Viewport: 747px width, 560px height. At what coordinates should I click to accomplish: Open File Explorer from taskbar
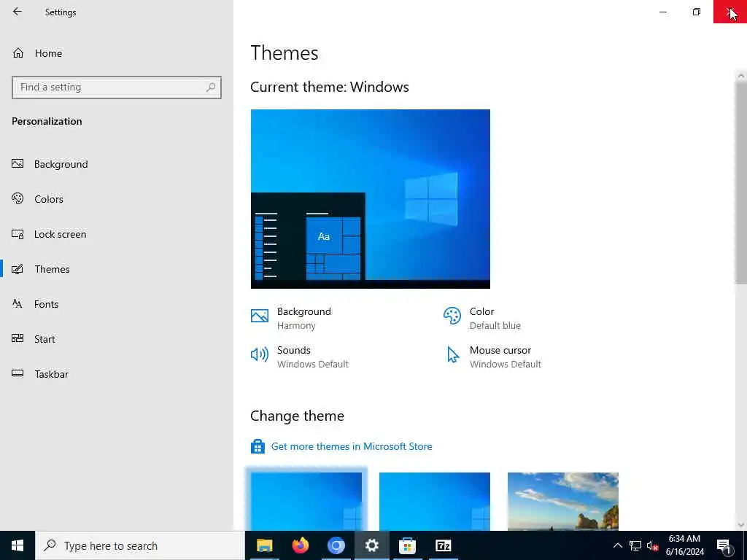pos(264,545)
